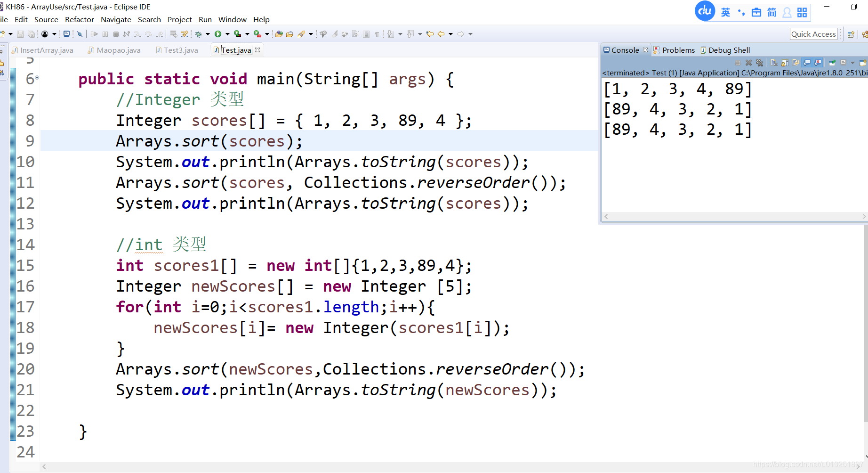Click the Back navigation arrow icon
Screen dimensions: 868x473
tap(441, 33)
